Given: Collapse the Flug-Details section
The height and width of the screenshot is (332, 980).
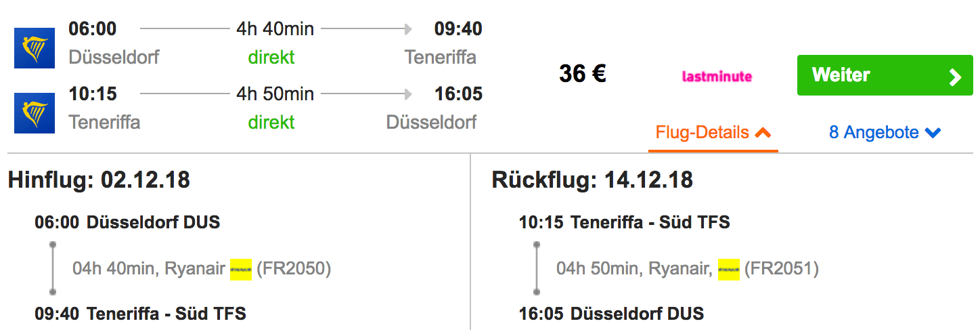Looking at the screenshot, I should click(713, 133).
